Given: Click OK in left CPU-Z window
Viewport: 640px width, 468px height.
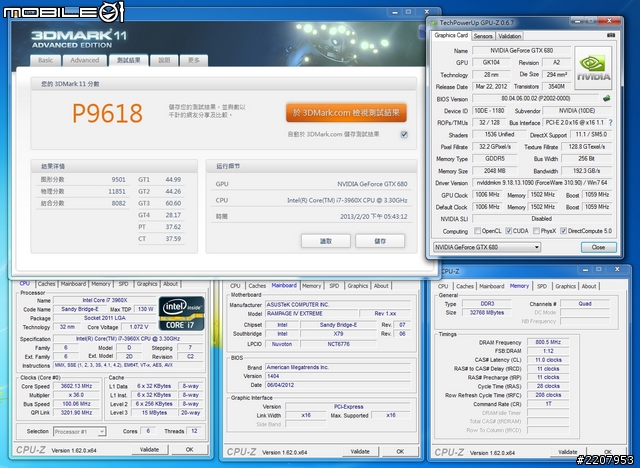Looking at the screenshot, I should tap(189, 450).
